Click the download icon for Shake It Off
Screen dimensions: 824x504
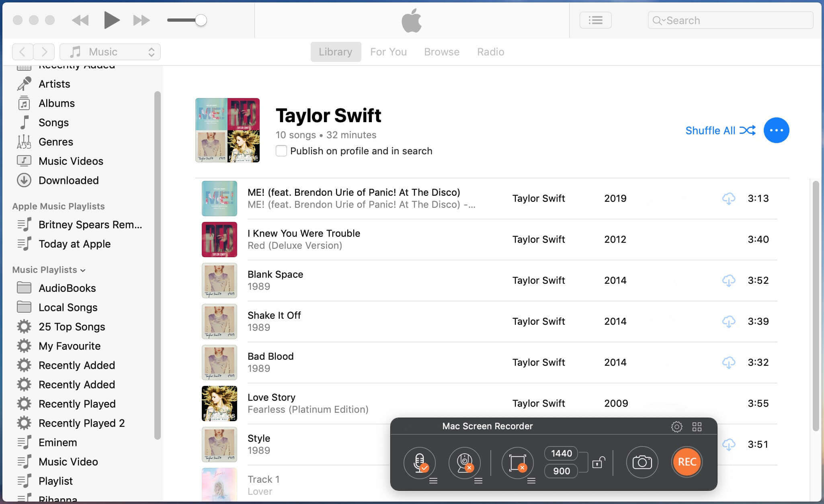coord(728,321)
